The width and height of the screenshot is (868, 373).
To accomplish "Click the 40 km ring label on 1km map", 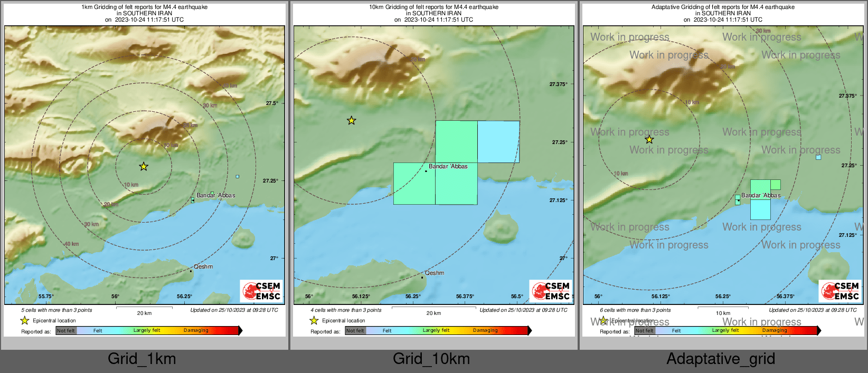I will (71, 244).
